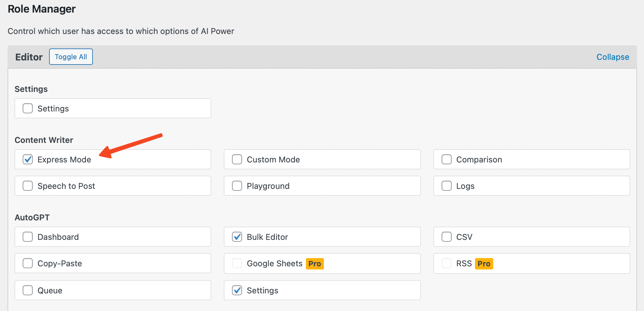Tick the Comparison checkbox
This screenshot has height=311, width=644.
coord(447,159)
